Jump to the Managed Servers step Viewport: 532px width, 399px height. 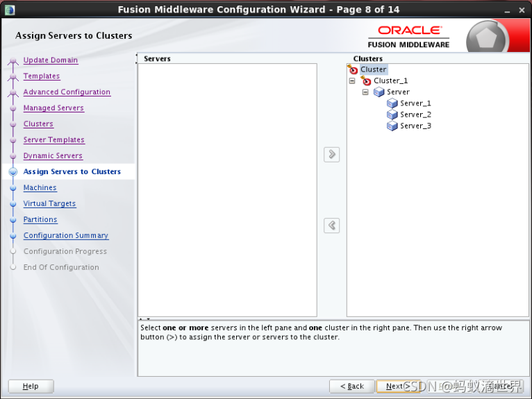tap(53, 108)
